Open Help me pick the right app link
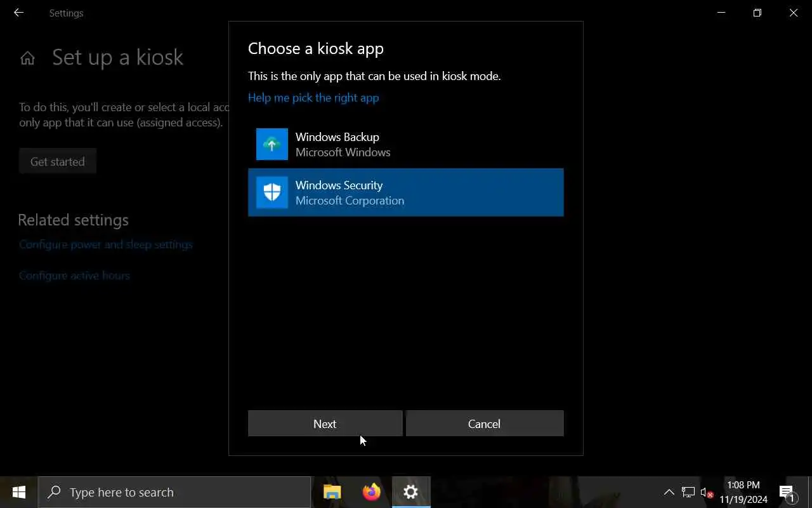 [313, 98]
